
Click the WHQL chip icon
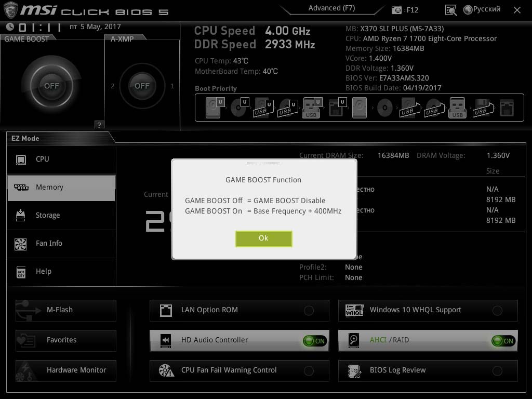pos(354,310)
